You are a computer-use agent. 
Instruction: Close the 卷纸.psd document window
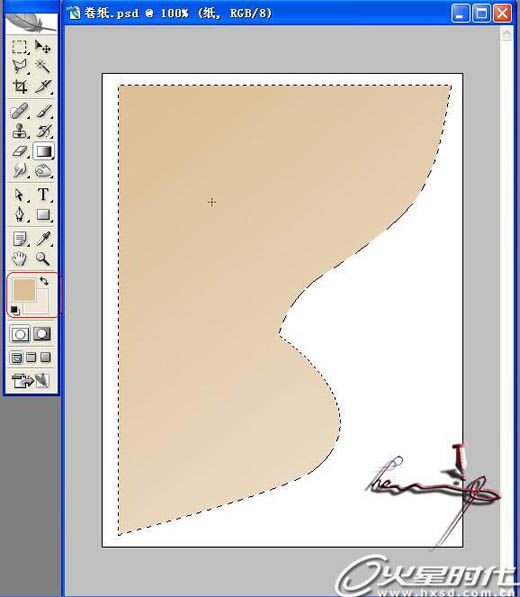tap(502, 14)
